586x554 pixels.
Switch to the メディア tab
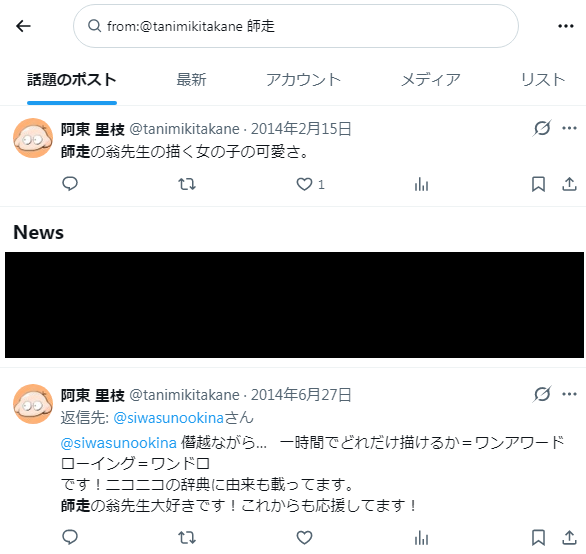point(431,80)
